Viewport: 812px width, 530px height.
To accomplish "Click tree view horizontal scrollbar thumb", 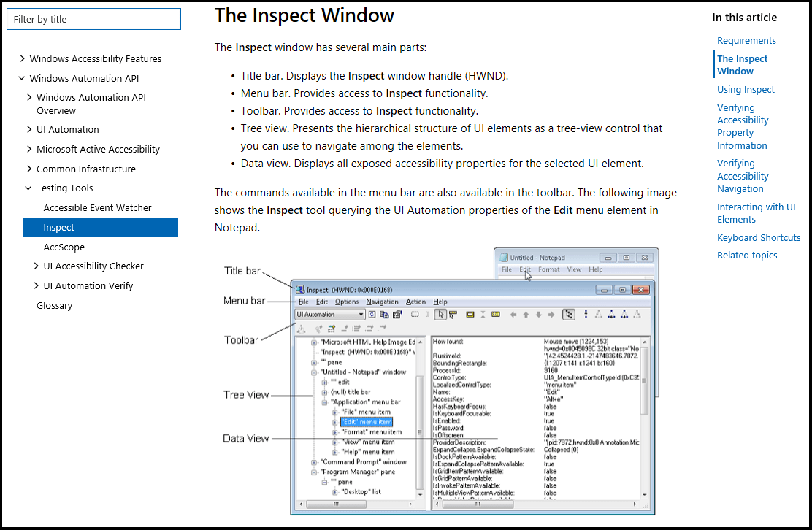I will [x=336, y=504].
